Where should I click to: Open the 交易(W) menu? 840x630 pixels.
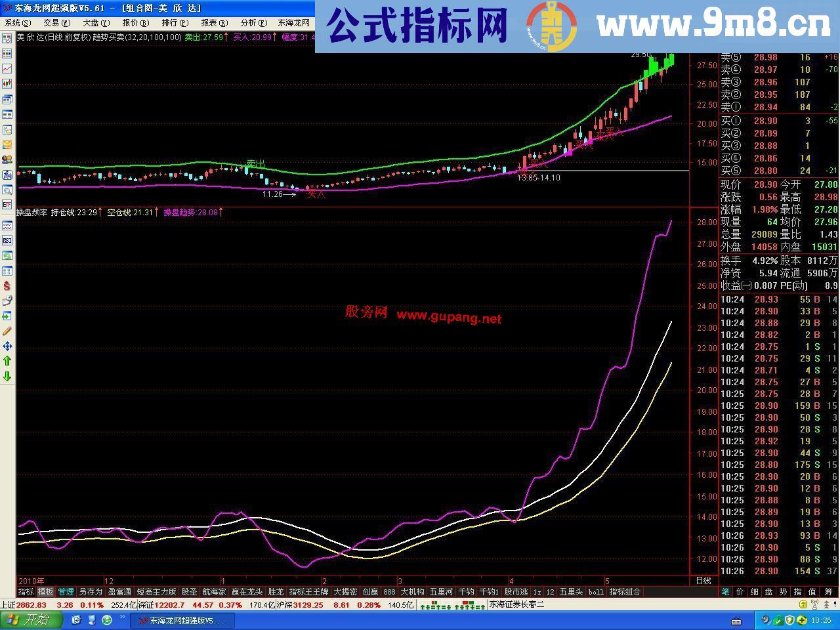pos(57,23)
